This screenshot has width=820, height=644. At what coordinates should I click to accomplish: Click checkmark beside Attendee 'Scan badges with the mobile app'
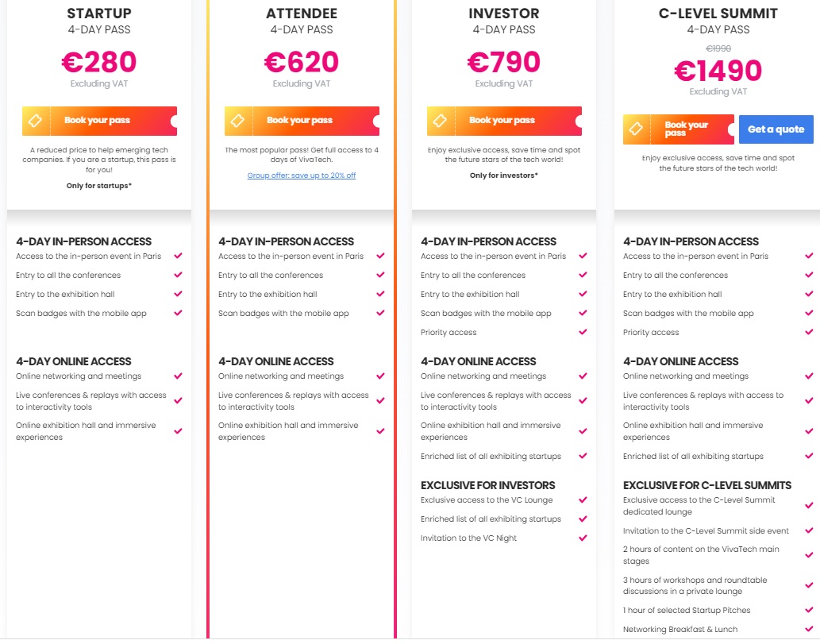click(381, 313)
